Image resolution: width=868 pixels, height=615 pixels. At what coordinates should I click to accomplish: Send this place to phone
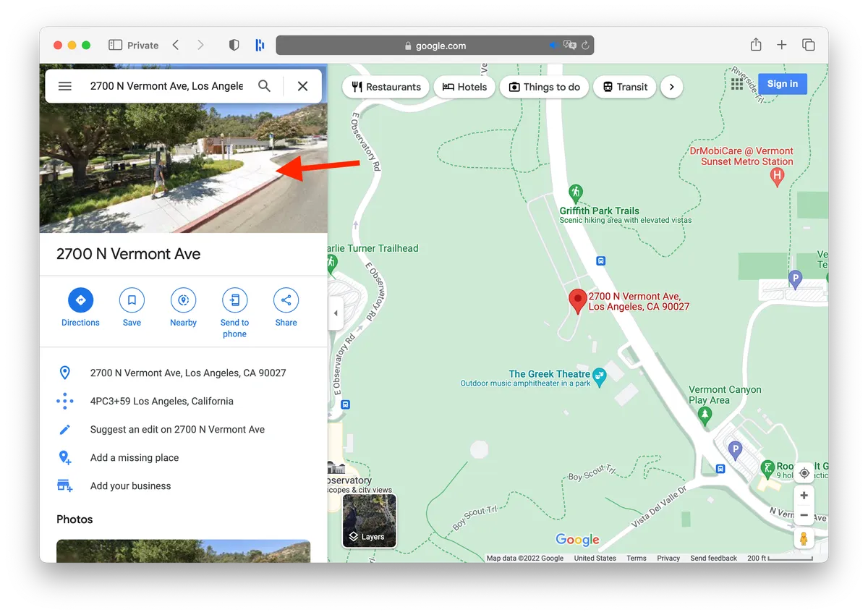coord(234,301)
